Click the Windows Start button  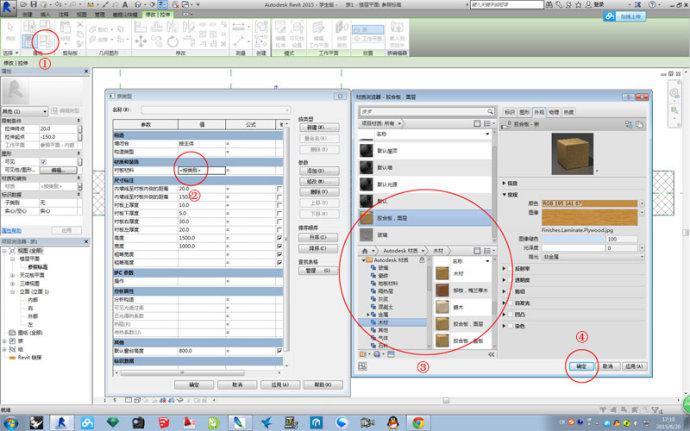click(12, 422)
